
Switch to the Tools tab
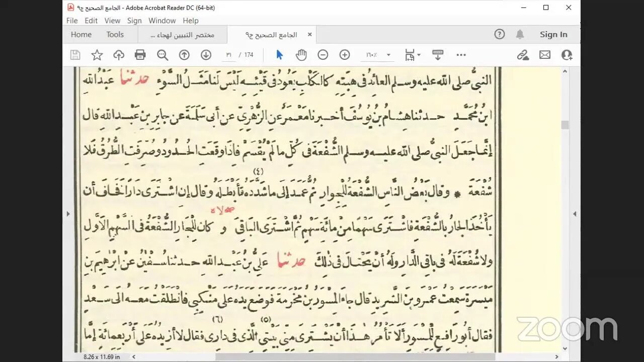(115, 34)
